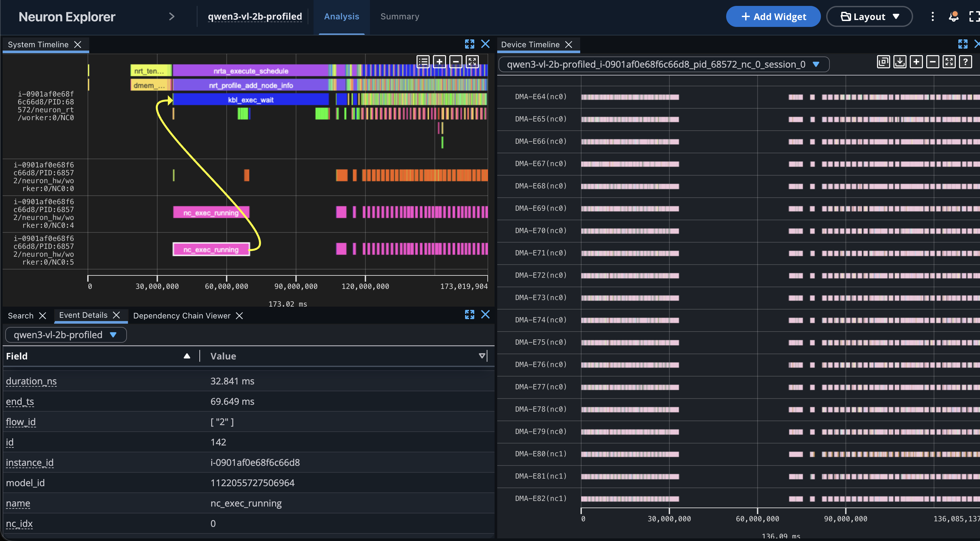
Task: Fit Device Timeline to view
Action: click(x=949, y=62)
